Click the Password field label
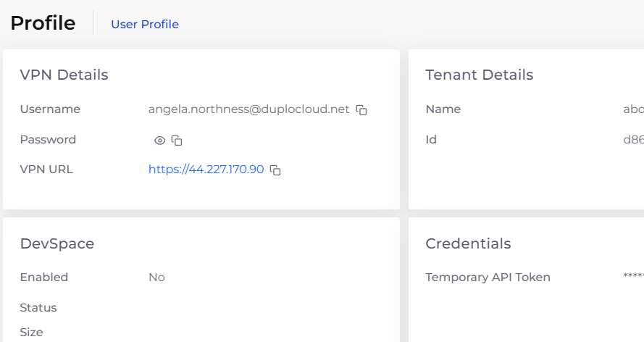The width and height of the screenshot is (644, 342). click(x=48, y=140)
